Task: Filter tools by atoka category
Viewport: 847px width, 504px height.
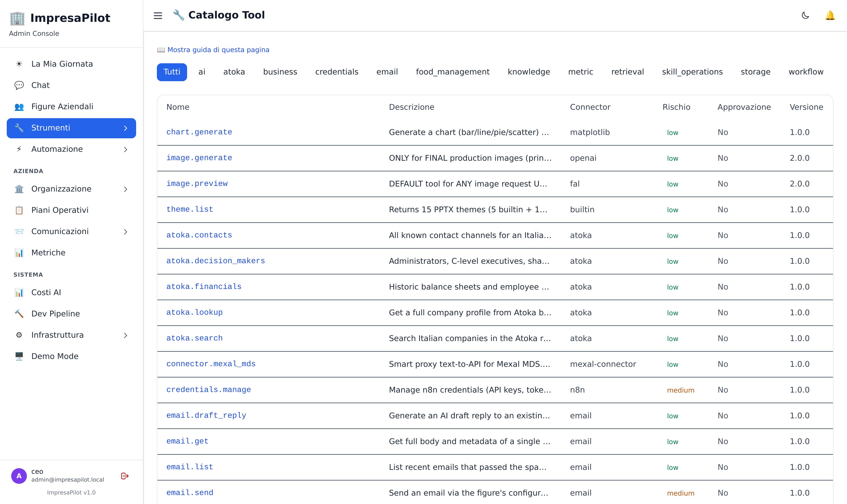Action: point(234,72)
